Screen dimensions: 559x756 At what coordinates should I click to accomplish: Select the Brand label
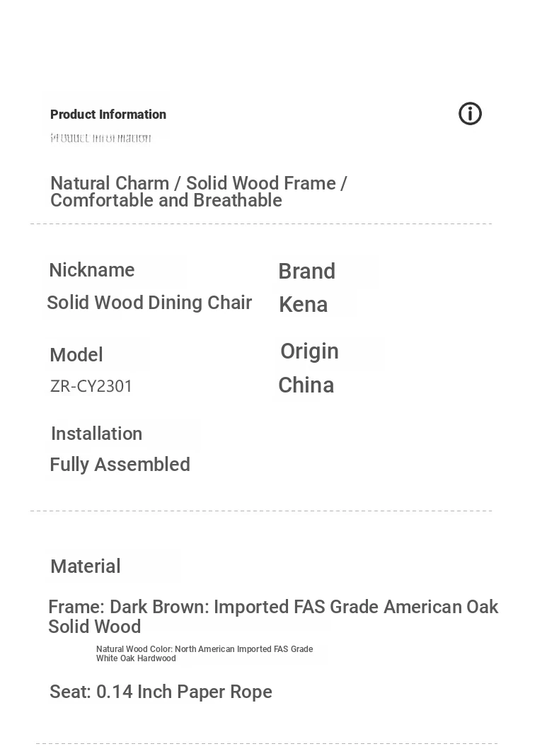307,271
